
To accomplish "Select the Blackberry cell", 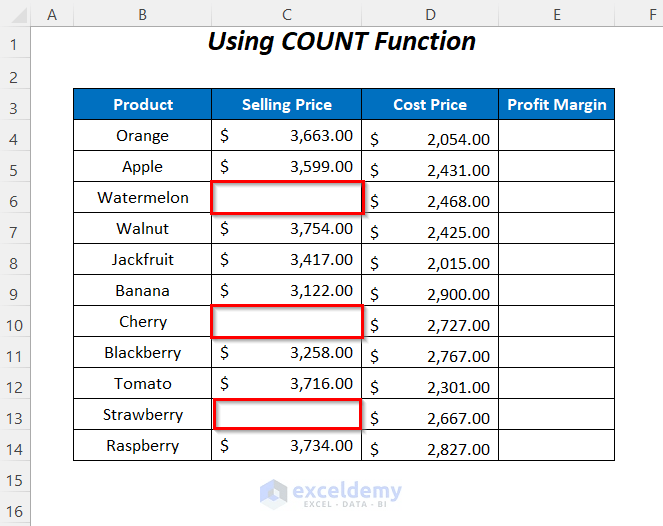I will pos(142,352).
